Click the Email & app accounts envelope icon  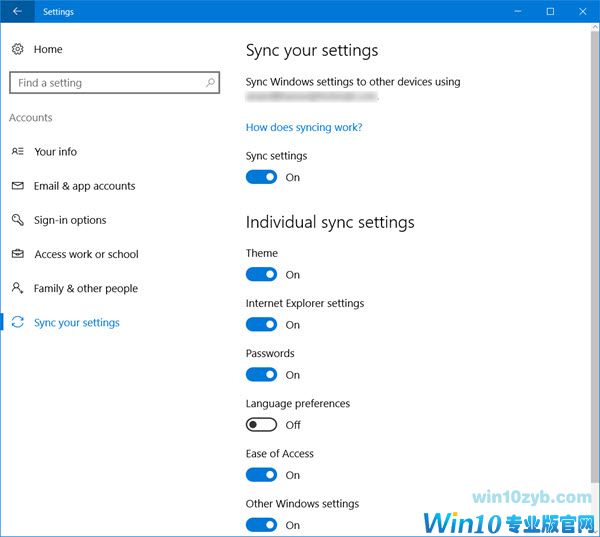17,186
